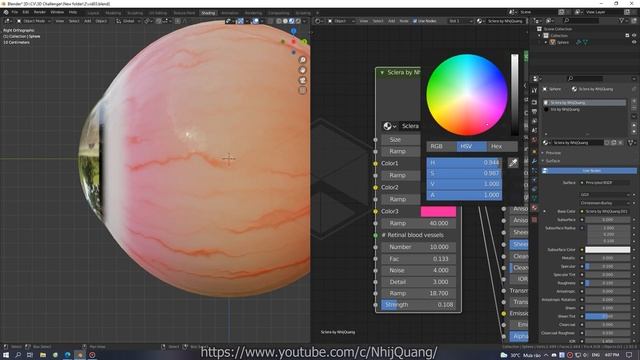Switch to rendered viewport shading mode
The image size is (640, 360).
298,21
